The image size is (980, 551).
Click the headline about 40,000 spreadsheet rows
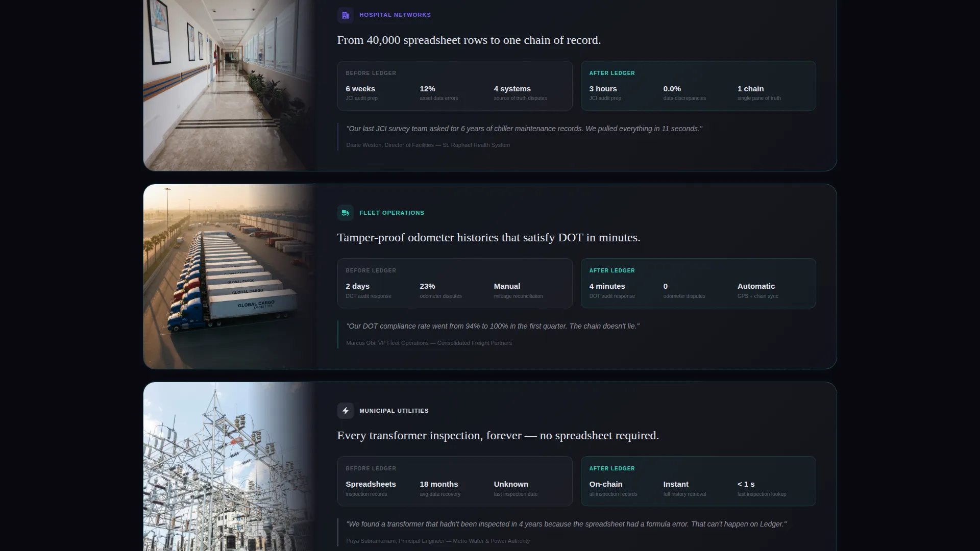[x=469, y=40]
